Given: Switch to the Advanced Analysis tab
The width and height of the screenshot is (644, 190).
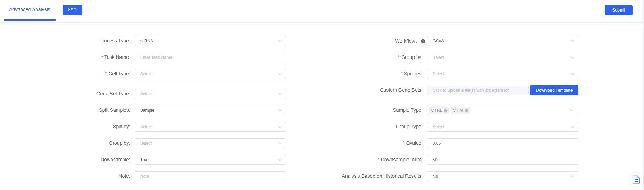Looking at the screenshot, I should point(30,10).
